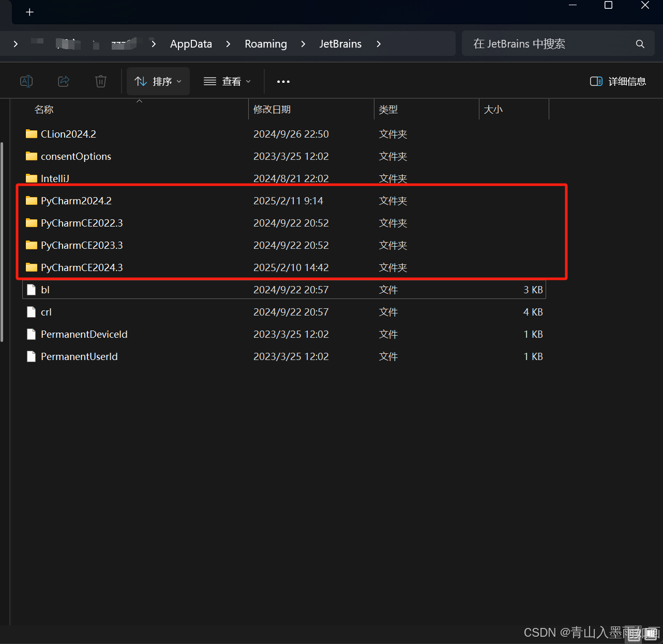663x644 pixels.
Task: Click the folder icon of PyCharmCE2023.3
Action: 32,245
